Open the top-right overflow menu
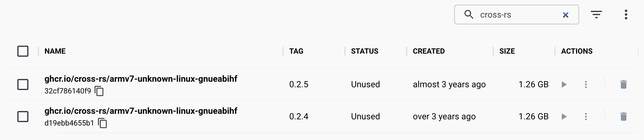Image resolution: width=644 pixels, height=140 pixels. coord(626,14)
